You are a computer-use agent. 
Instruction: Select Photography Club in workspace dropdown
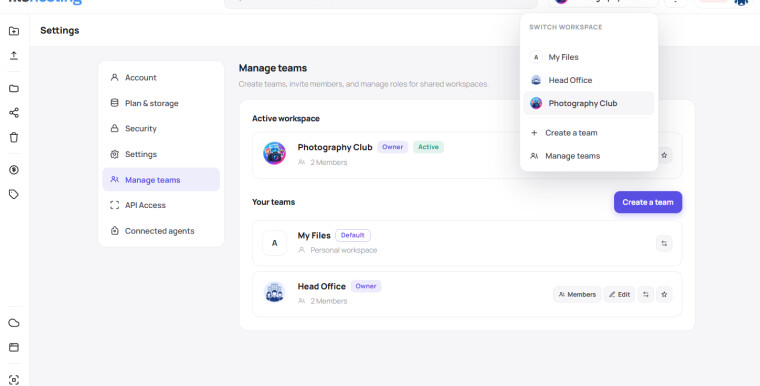click(589, 103)
